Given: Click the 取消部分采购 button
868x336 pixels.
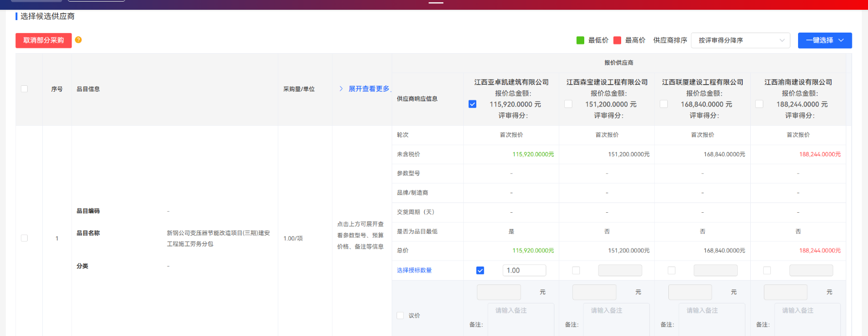Looking at the screenshot, I should click(x=43, y=41).
